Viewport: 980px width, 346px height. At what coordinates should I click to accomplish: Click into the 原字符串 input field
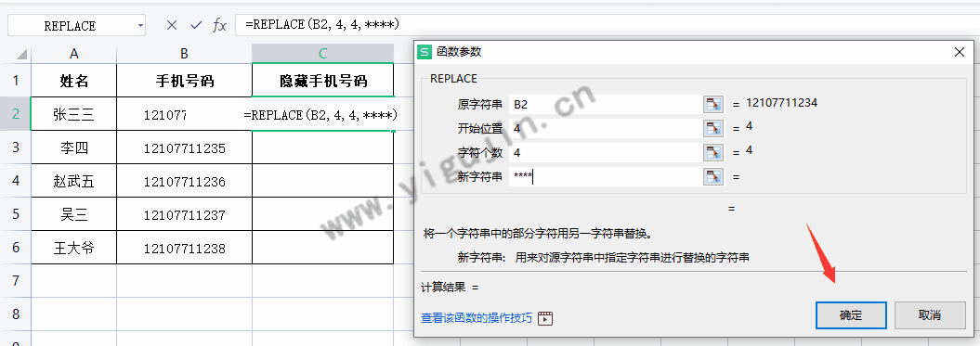point(606,104)
